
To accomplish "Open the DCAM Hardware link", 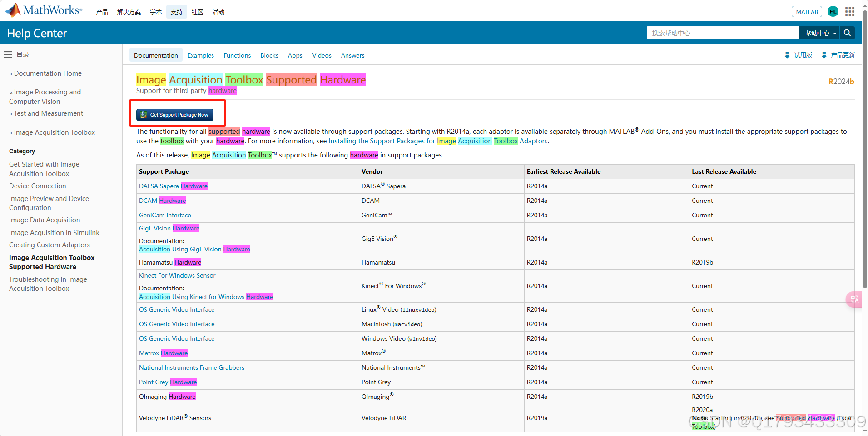I will pos(162,201).
